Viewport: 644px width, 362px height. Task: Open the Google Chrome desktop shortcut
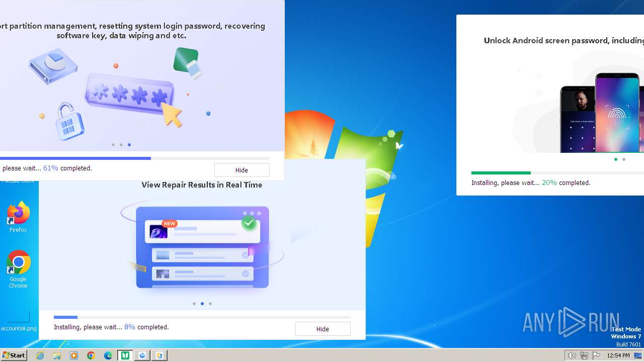(18, 269)
